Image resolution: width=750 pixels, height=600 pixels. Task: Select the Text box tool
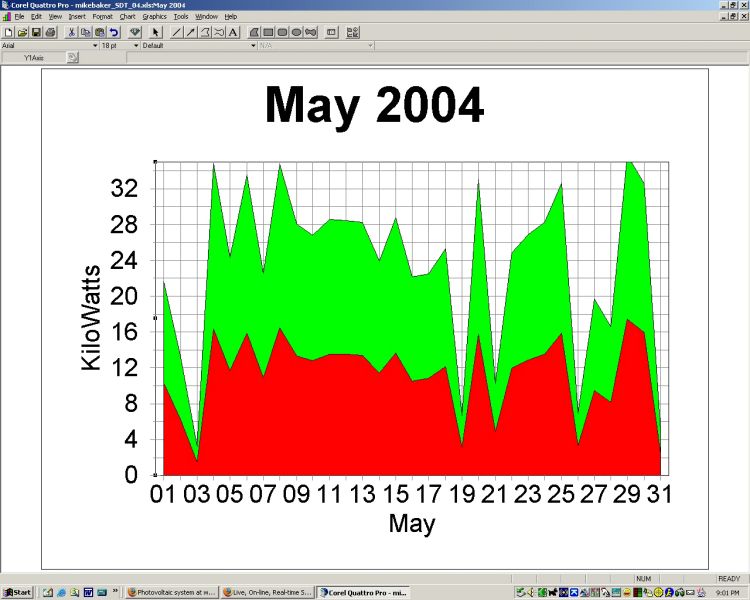coord(233,32)
